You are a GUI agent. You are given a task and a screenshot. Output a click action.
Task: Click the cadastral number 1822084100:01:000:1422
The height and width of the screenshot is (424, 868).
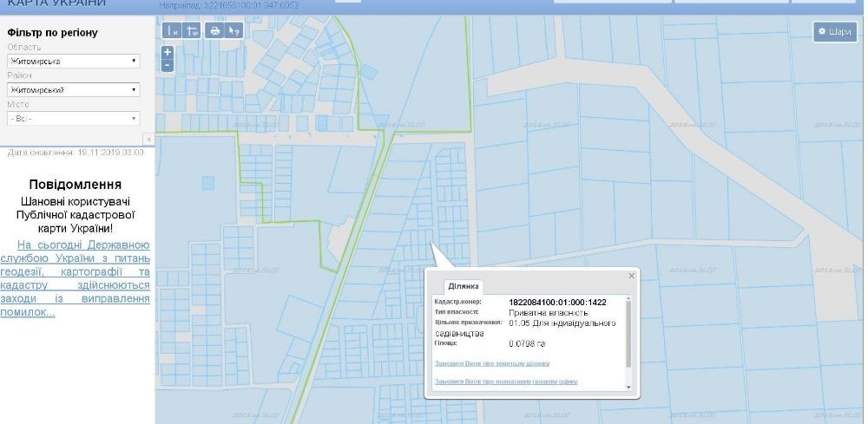click(557, 303)
